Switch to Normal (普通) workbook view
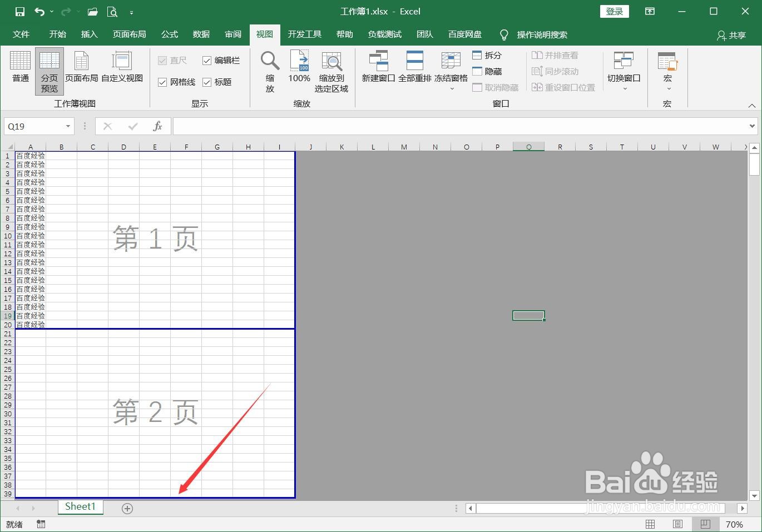This screenshot has height=532, width=762. tap(21, 67)
